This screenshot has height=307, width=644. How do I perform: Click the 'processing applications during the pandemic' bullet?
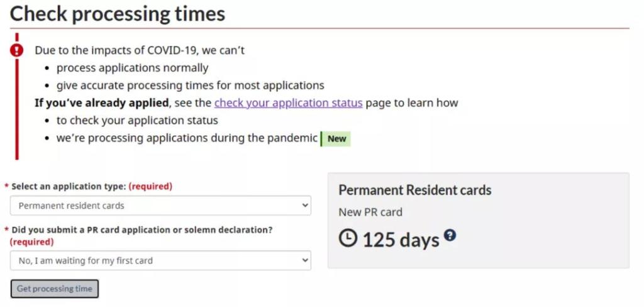point(187,138)
